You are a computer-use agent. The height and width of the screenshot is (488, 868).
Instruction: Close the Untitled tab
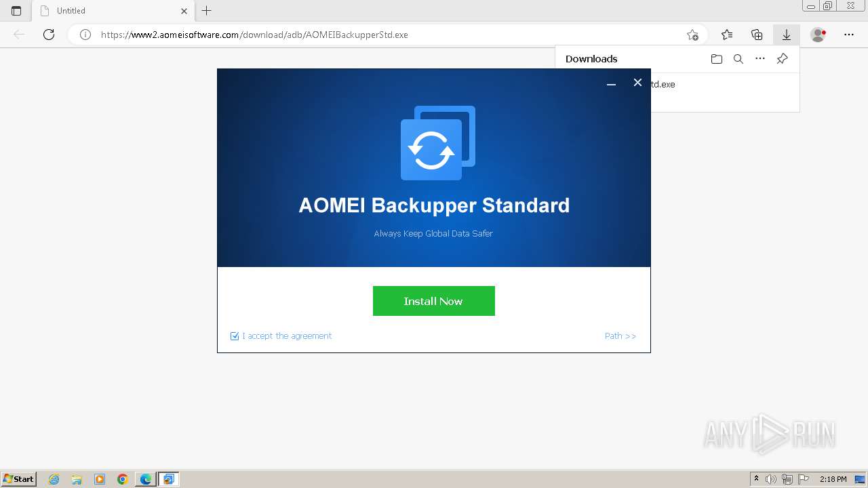[184, 11]
